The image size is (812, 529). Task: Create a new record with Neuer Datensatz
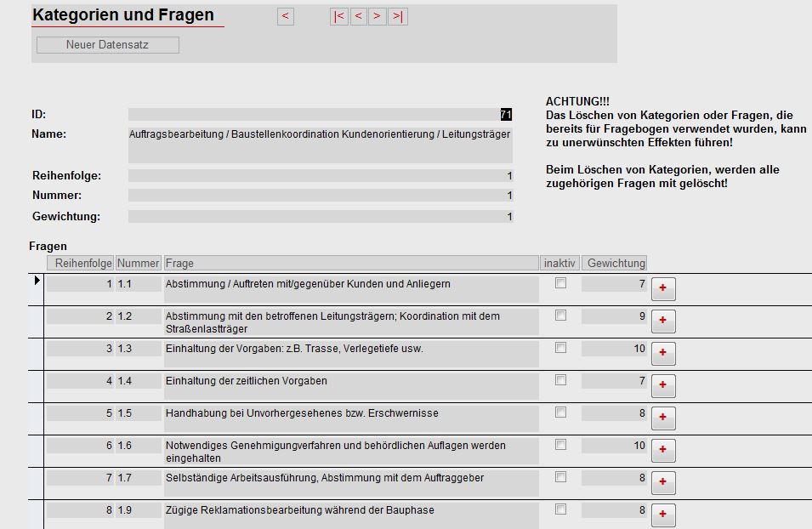(x=107, y=45)
